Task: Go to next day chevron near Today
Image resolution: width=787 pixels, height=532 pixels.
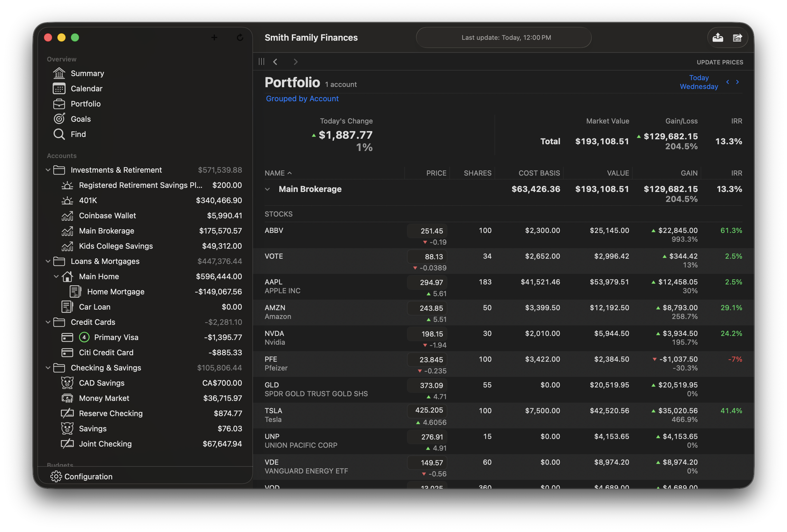Action: click(737, 82)
